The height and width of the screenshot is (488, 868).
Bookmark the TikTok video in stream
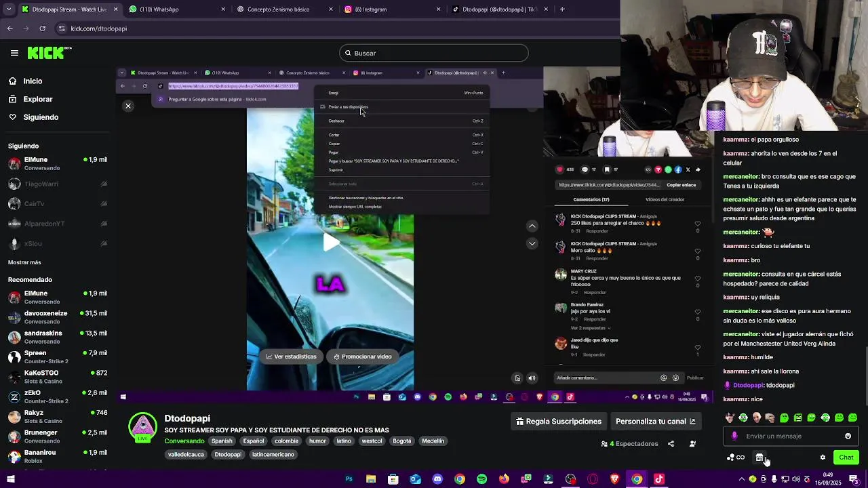pos(607,169)
